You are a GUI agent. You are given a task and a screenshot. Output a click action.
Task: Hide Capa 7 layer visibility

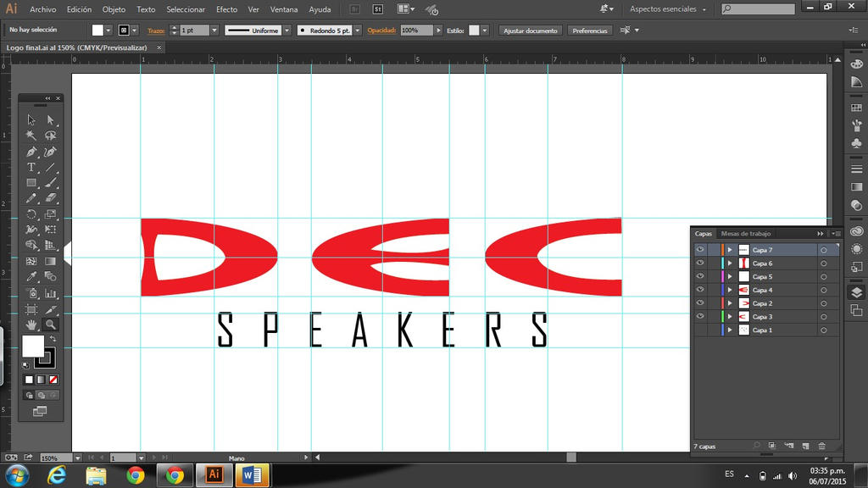pos(699,250)
